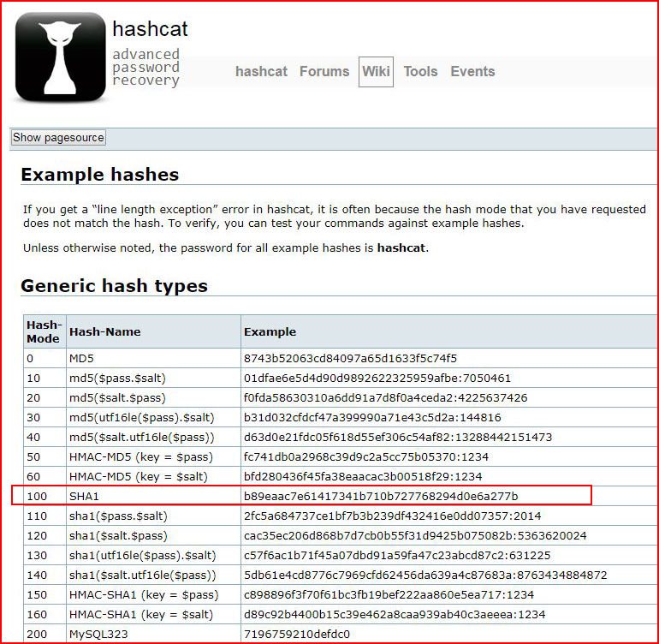The image size is (659, 644).
Task: Click the hashcat cat logo icon
Action: coord(61,57)
